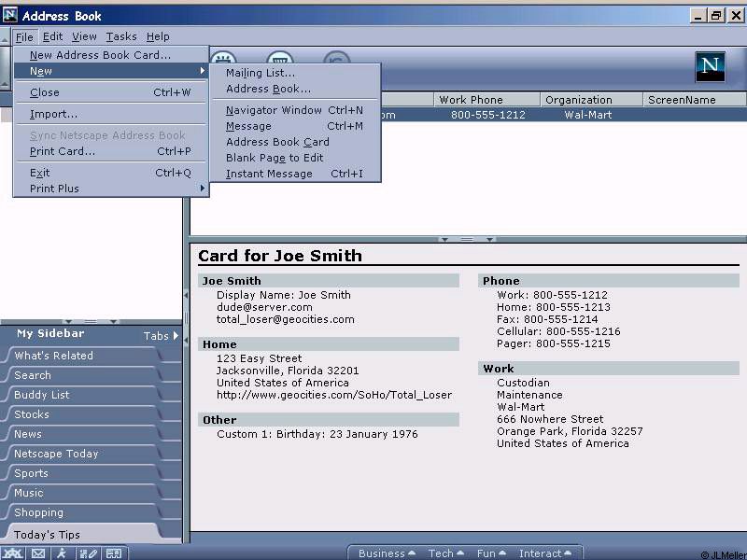Screen dimensions: 747x560
Task: Open the Stocks sidebar tab
Action: (85, 414)
